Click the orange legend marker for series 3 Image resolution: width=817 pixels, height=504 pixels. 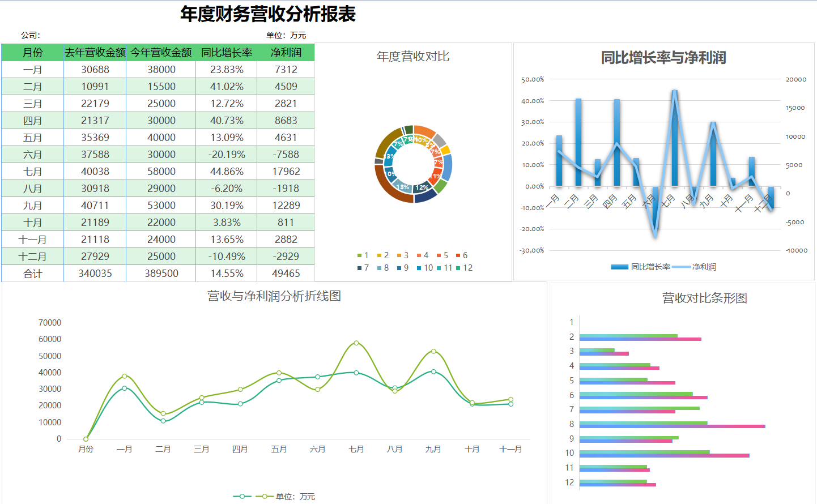[399, 255]
